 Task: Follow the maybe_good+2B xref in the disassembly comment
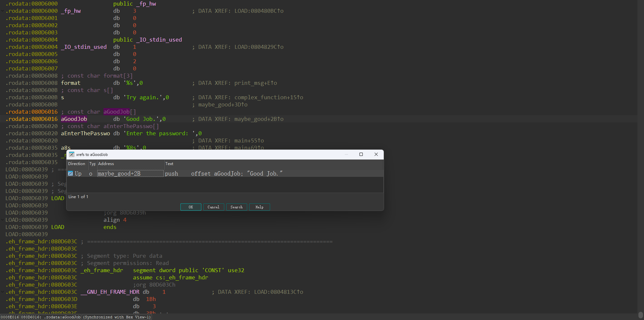[x=259, y=119]
